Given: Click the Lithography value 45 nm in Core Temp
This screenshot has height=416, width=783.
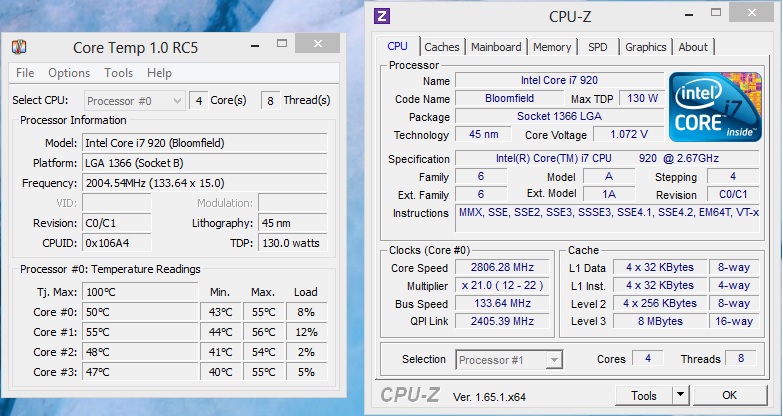Looking at the screenshot, I should point(293,223).
